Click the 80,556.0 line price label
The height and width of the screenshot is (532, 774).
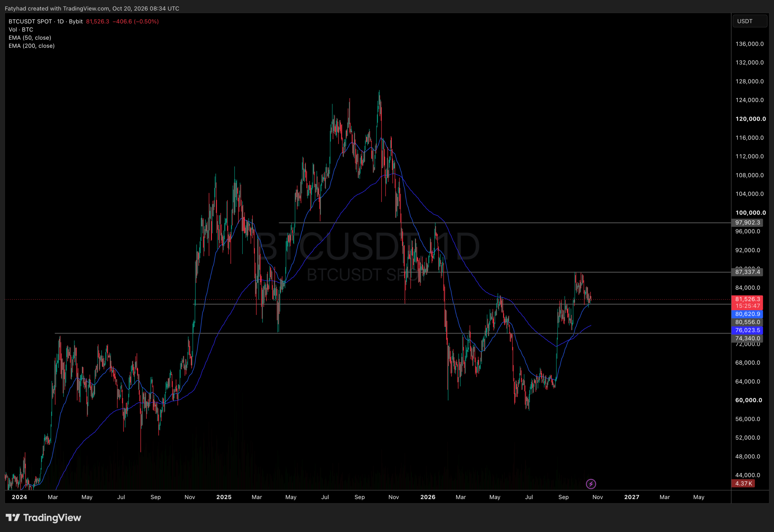[747, 322]
